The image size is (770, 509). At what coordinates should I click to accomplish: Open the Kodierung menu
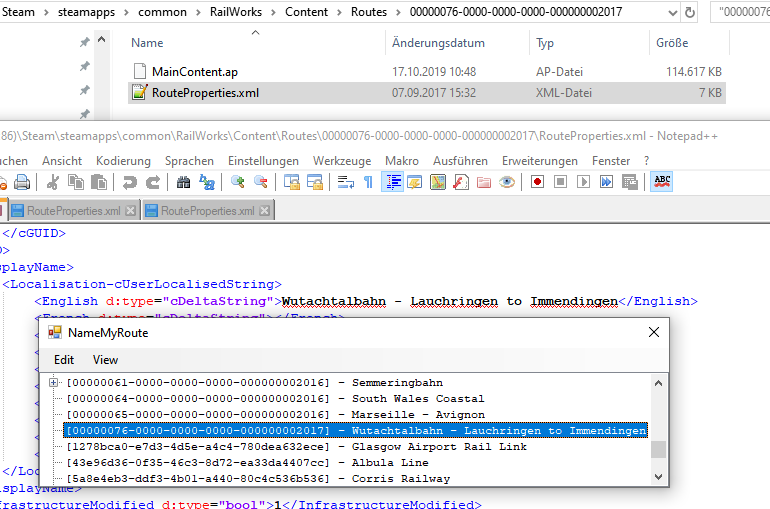(123, 161)
